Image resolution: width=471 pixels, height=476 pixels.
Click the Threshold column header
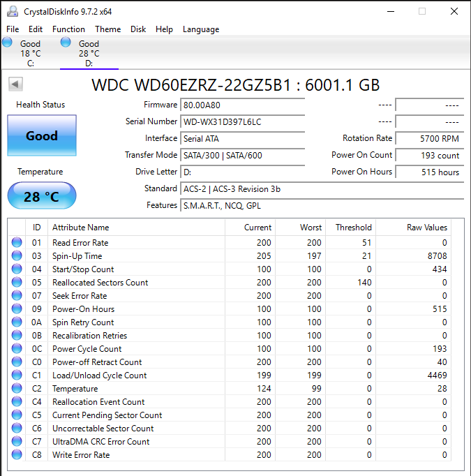[x=350, y=228]
